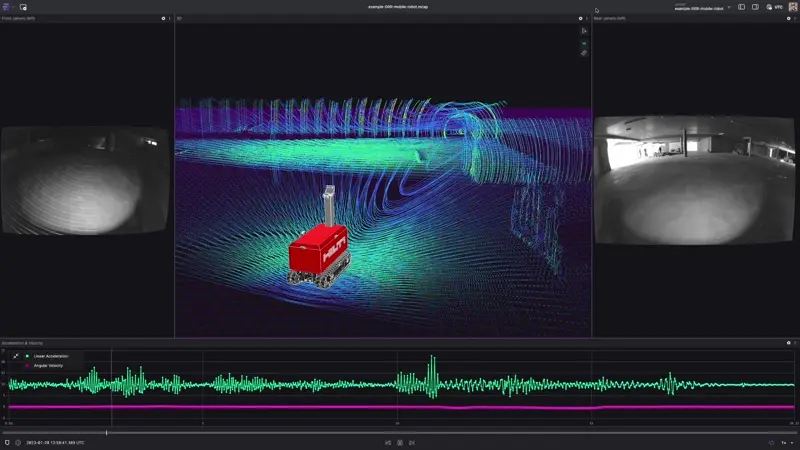Screen dimensions: 800x450
Task: Open the layout dropdown example-009-mobile-robot
Action: coord(703,8)
